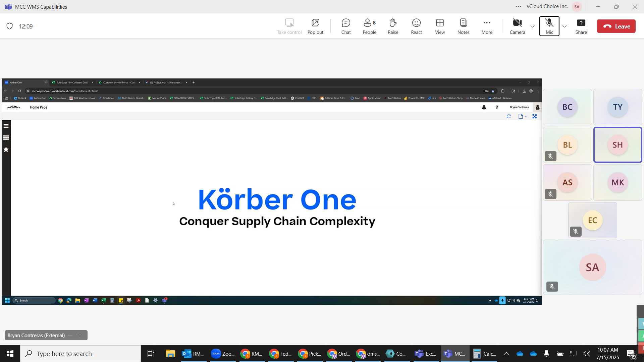Toggle fullscreen expand icon in Körber One
The width and height of the screenshot is (644, 362).
(535, 116)
